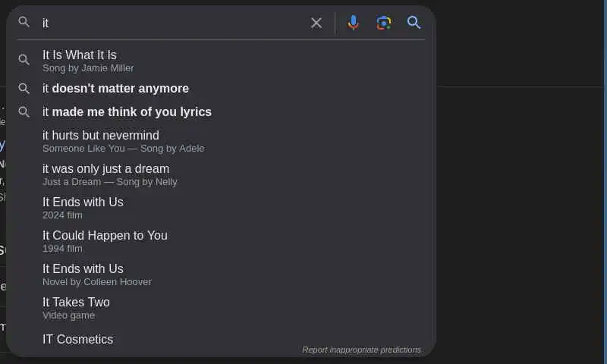This screenshot has width=607, height=364.
Task: Click "Novel by Colleen Hoover" subtitle
Action: (97, 282)
